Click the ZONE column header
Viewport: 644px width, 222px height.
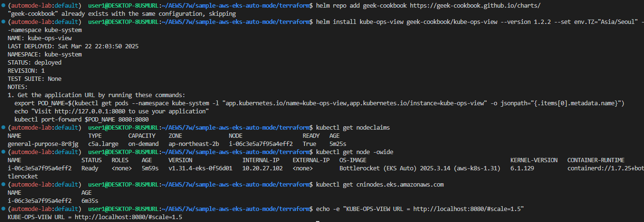[176, 136]
